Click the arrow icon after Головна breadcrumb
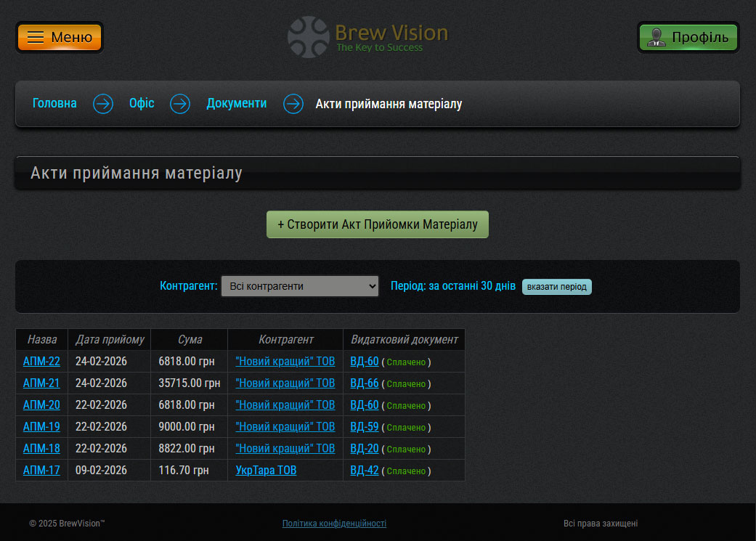Viewport: 756px width, 541px height. pos(103,104)
